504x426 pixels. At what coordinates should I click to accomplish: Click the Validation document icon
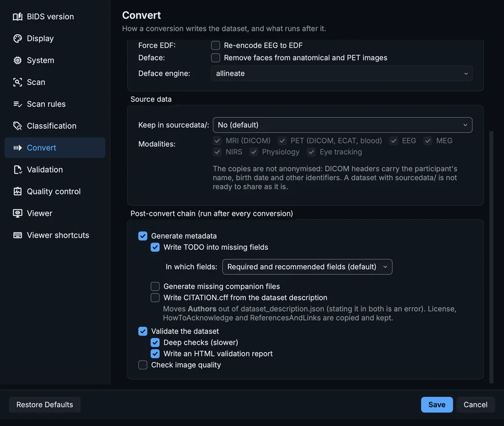click(18, 170)
